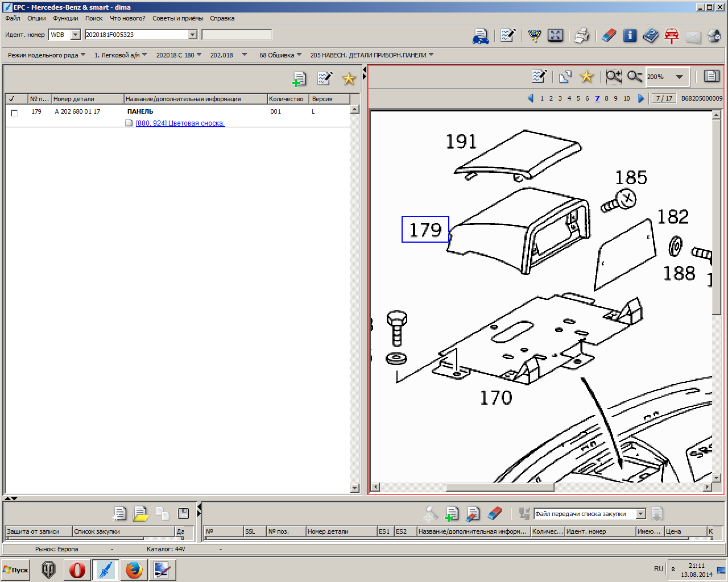This screenshot has width=728, height=582.
Task: Open the Справка menu
Action: [x=222, y=18]
